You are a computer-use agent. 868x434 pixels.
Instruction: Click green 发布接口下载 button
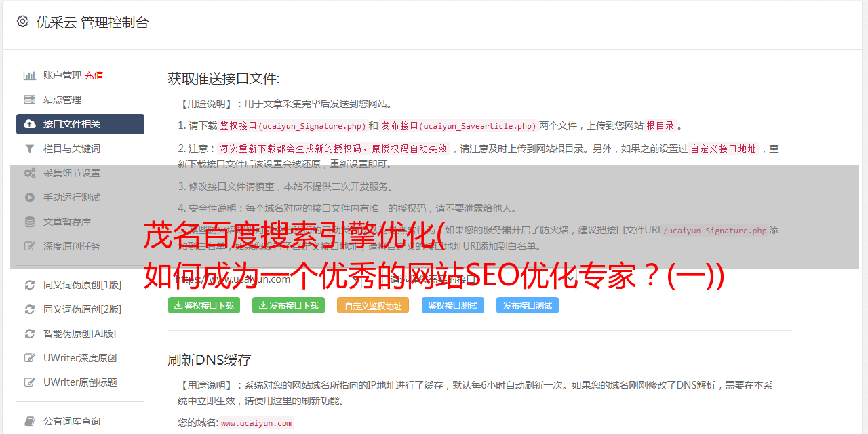point(288,305)
